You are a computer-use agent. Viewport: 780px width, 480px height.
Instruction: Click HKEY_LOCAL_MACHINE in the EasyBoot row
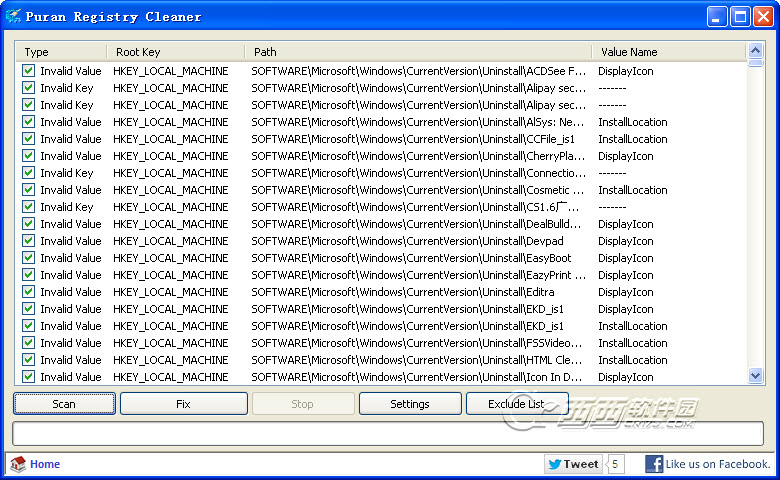(x=171, y=258)
